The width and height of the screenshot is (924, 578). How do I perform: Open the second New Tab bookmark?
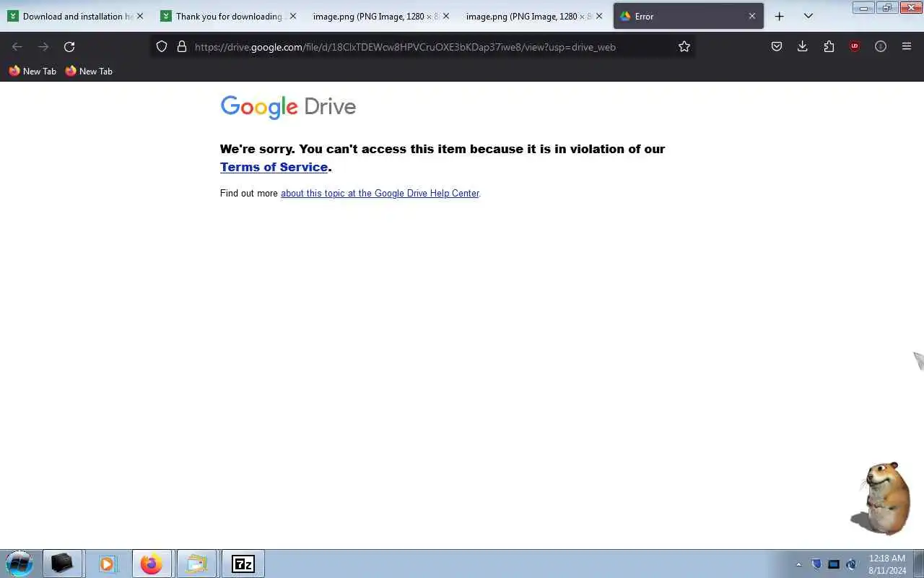tap(89, 71)
